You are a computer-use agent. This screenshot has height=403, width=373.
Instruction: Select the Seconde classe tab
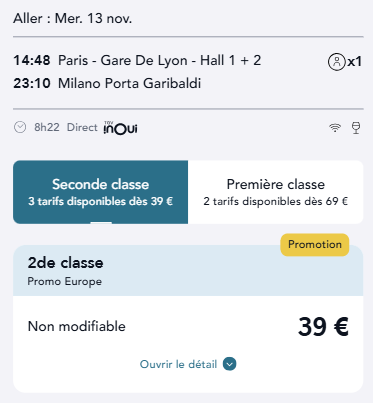[x=100, y=192]
